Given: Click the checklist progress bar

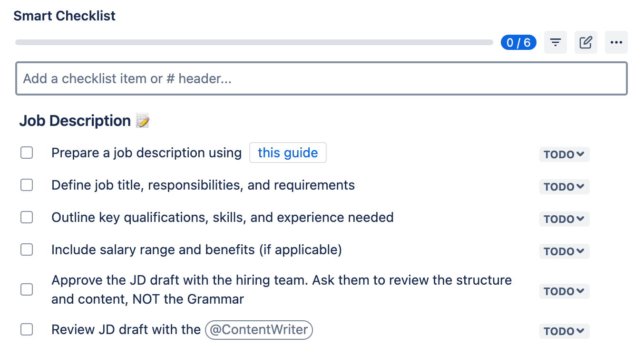Looking at the screenshot, I should click(254, 42).
